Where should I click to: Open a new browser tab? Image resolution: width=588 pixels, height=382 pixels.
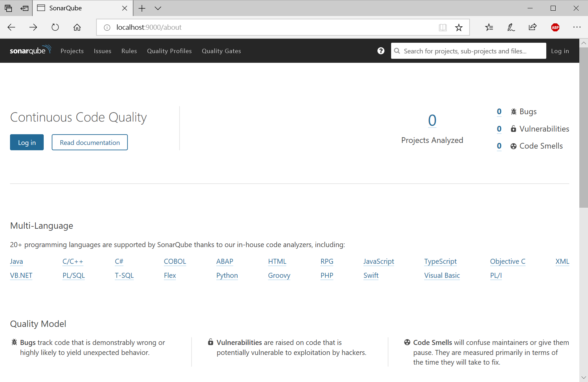pos(142,8)
